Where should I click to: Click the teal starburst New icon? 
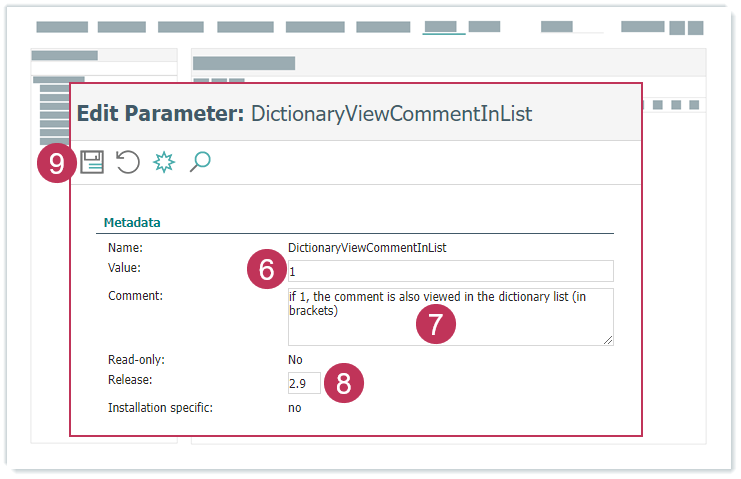[164, 162]
